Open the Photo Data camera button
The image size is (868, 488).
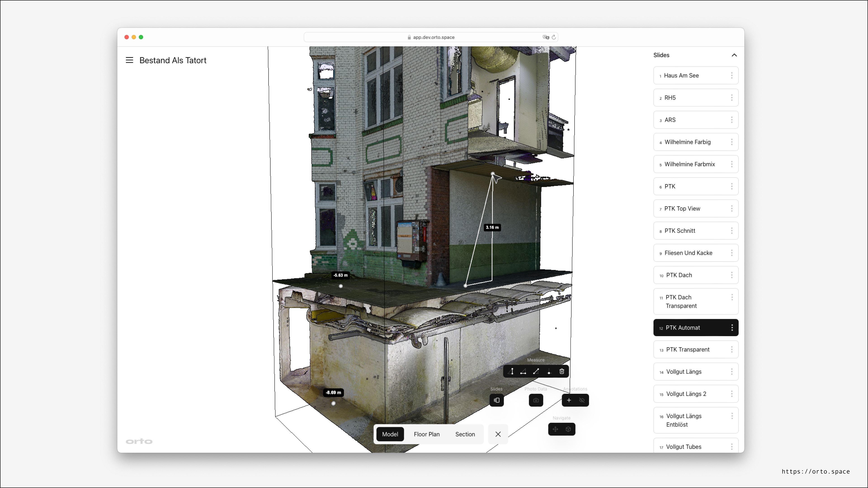[x=536, y=400]
